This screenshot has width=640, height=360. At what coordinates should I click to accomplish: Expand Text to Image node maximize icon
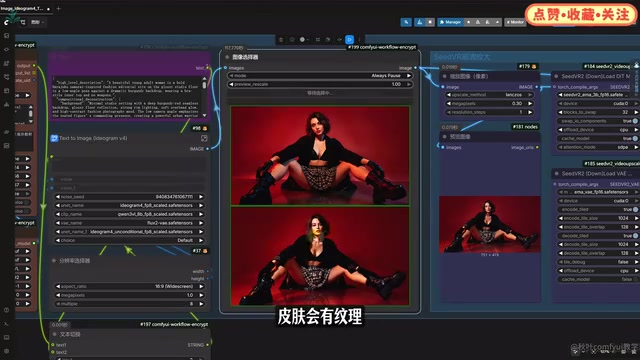click(204, 138)
